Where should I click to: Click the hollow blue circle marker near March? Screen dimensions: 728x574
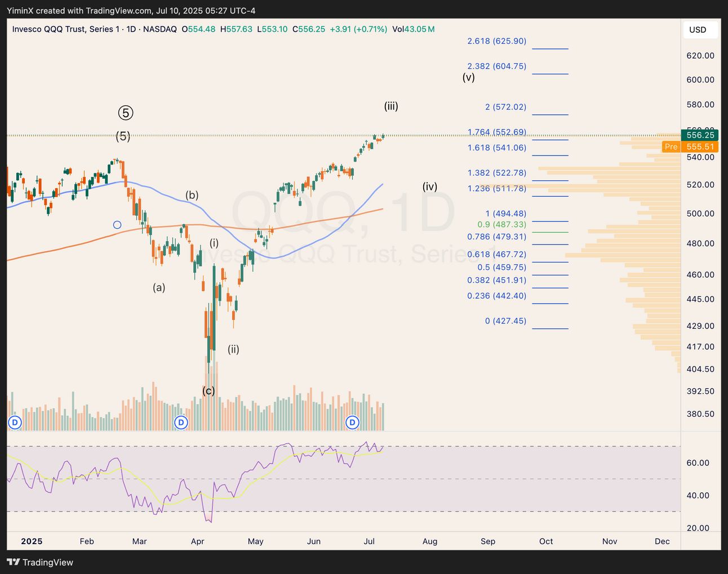point(117,225)
